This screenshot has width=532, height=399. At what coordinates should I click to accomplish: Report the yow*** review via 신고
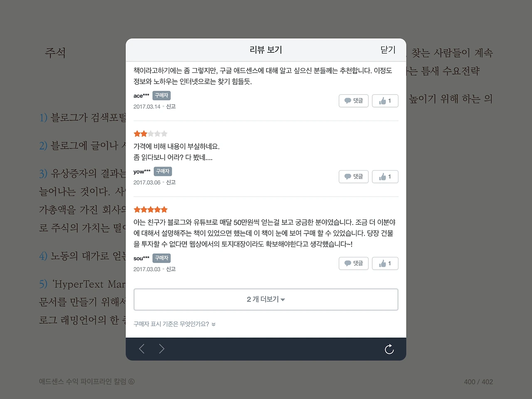pos(171,182)
